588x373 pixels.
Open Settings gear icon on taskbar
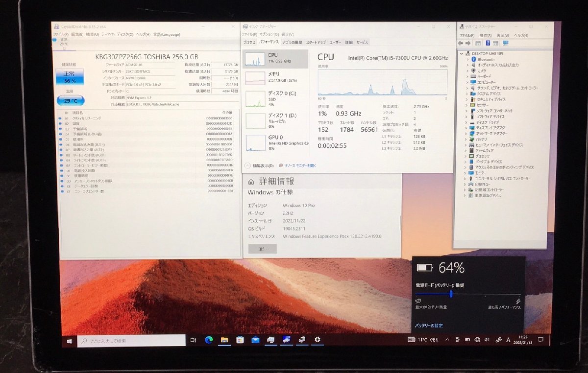[318, 339]
